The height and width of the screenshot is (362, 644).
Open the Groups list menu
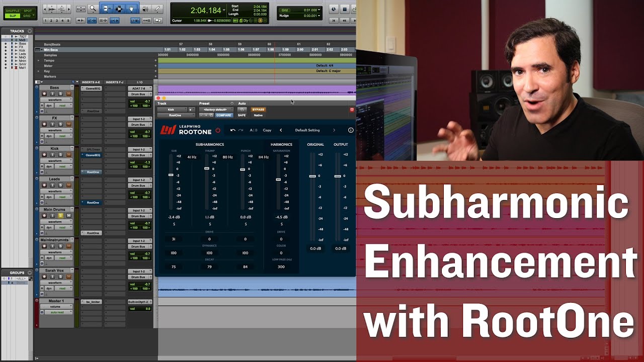pyautogui.click(x=31, y=273)
